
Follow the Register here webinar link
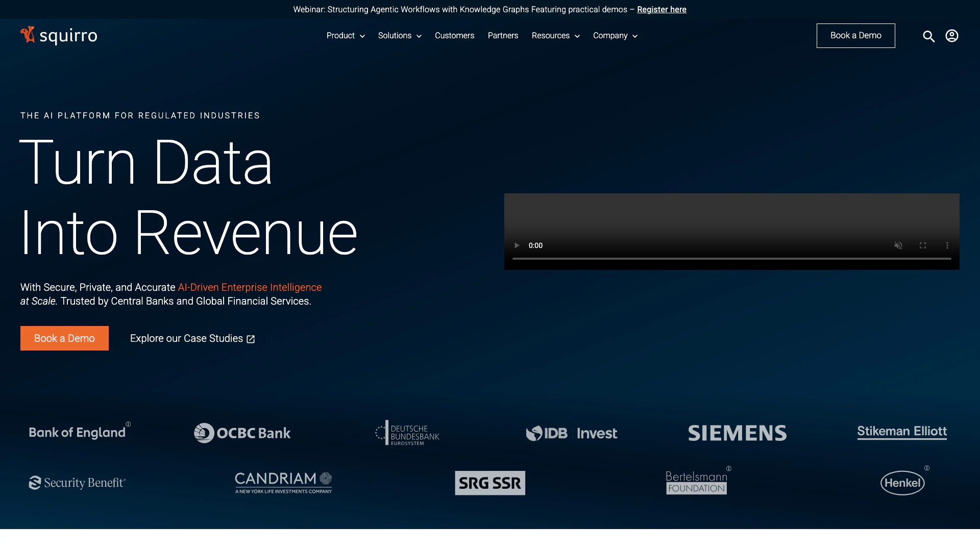click(661, 10)
